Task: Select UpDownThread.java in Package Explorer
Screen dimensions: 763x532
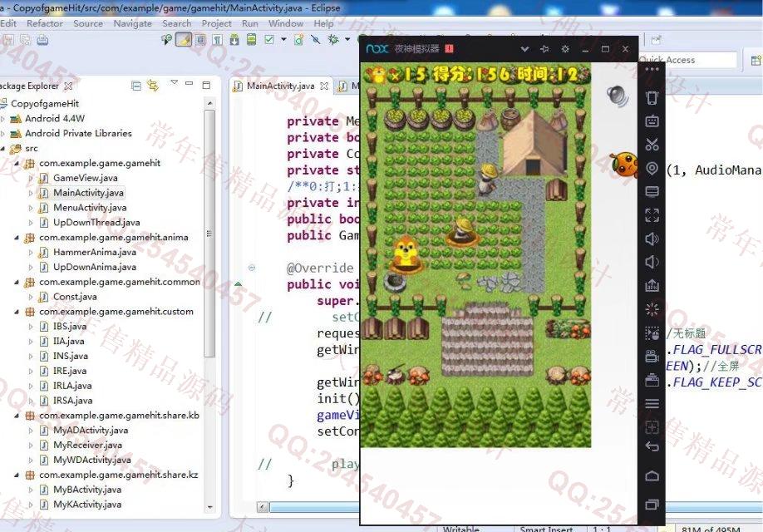Action: pos(96,223)
